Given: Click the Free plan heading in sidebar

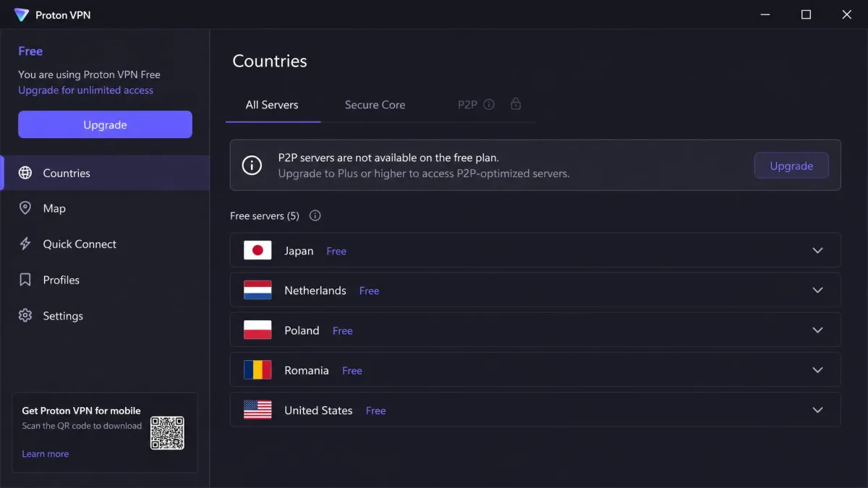Looking at the screenshot, I should coord(30,51).
